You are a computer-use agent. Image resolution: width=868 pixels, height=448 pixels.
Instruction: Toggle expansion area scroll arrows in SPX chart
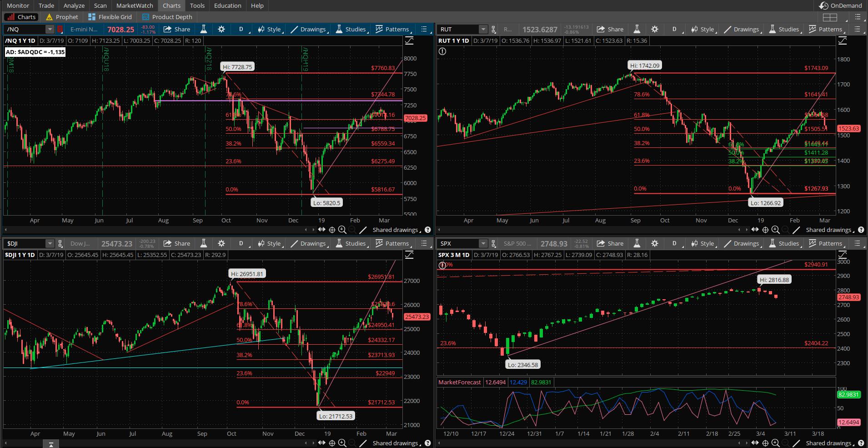(x=755, y=443)
